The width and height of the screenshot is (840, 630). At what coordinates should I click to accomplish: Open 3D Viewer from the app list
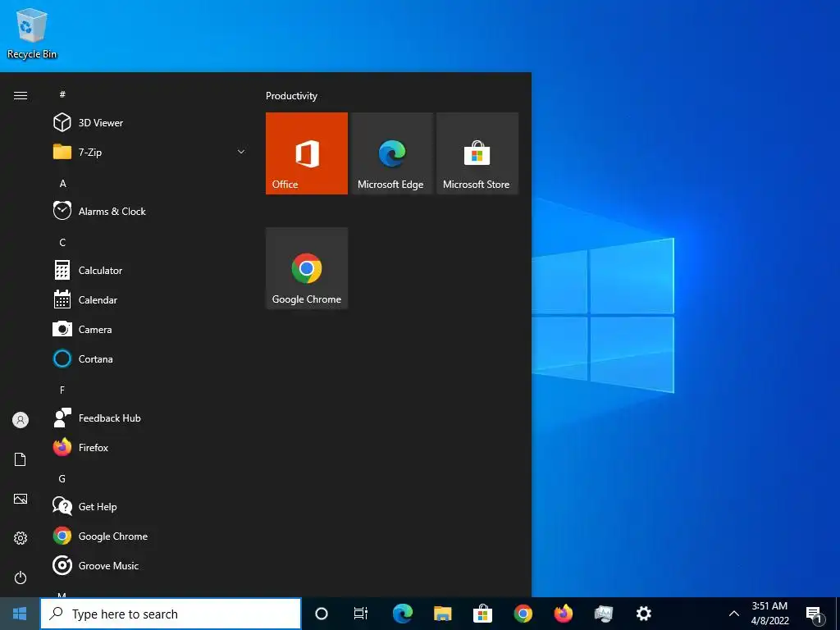point(150,123)
